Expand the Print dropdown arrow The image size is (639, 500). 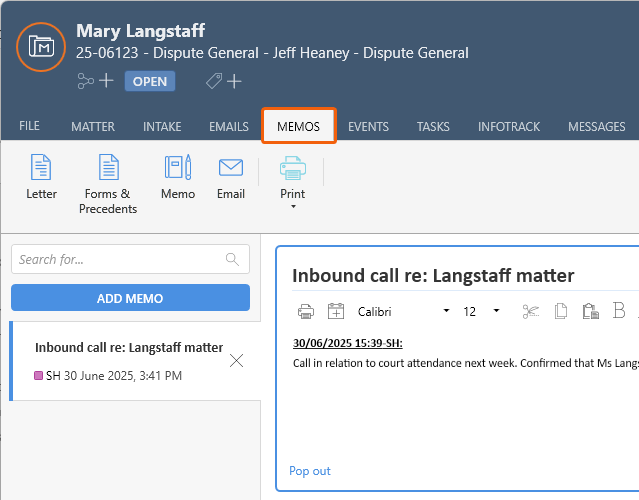[293, 207]
